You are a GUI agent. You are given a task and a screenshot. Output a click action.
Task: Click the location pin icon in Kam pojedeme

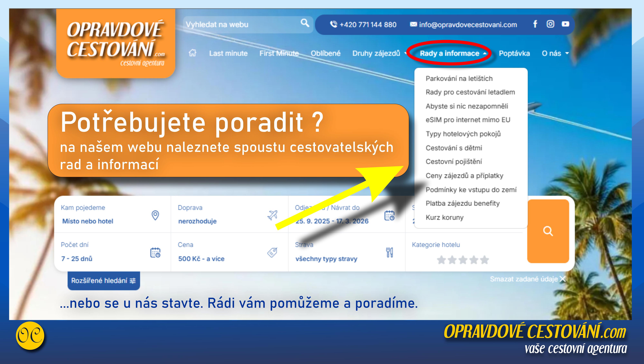click(x=155, y=215)
